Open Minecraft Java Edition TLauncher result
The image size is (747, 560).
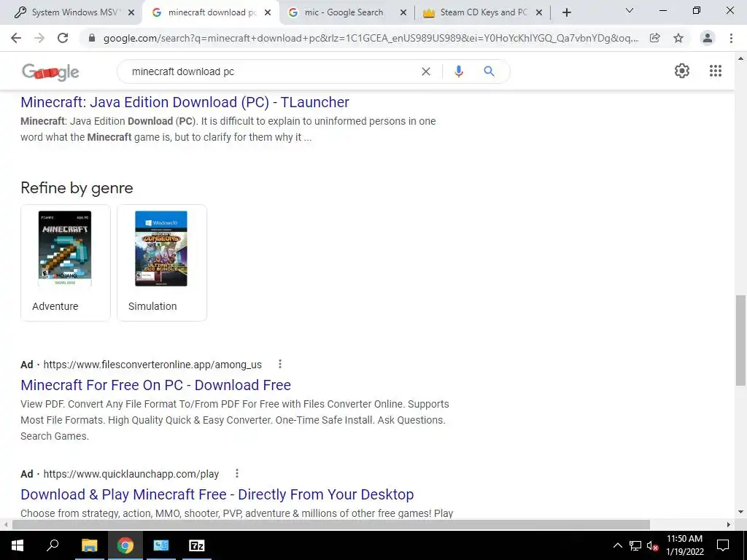coord(185,102)
